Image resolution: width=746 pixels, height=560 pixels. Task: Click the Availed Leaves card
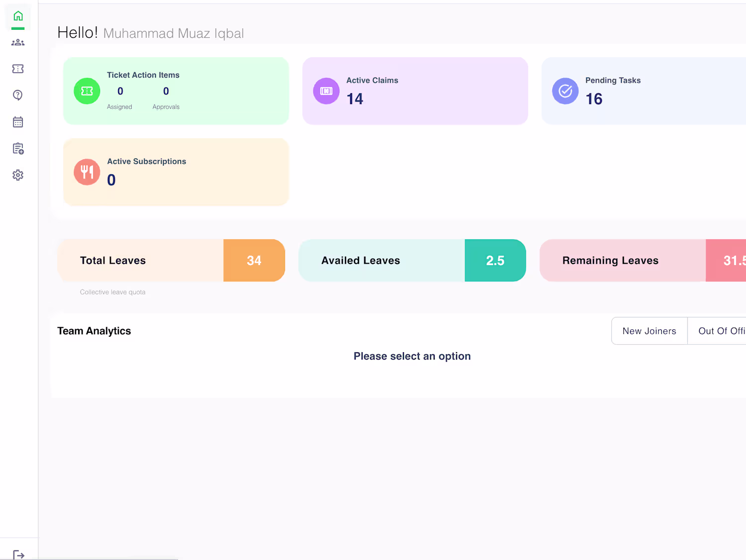pyautogui.click(x=412, y=261)
